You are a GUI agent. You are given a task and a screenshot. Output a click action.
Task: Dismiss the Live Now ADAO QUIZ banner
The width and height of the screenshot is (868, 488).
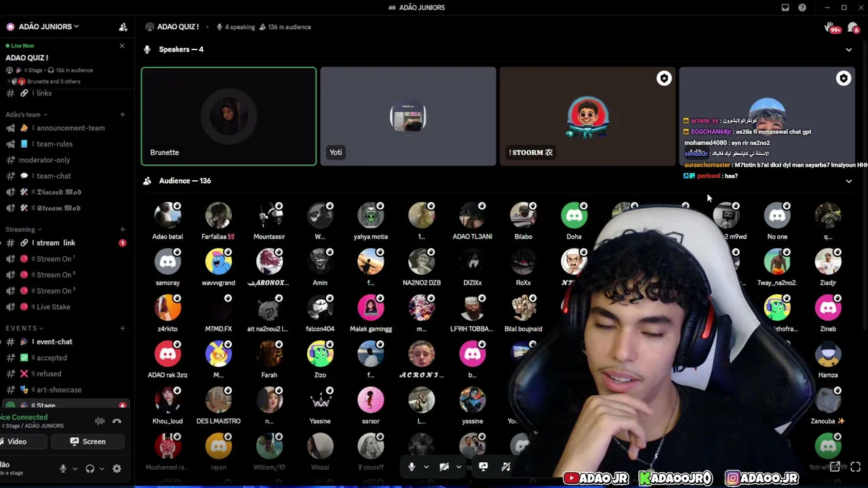[122, 46]
